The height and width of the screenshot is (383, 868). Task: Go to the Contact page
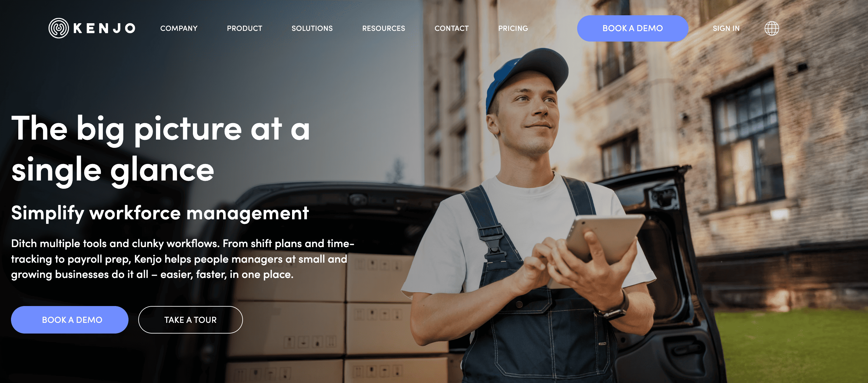(451, 28)
